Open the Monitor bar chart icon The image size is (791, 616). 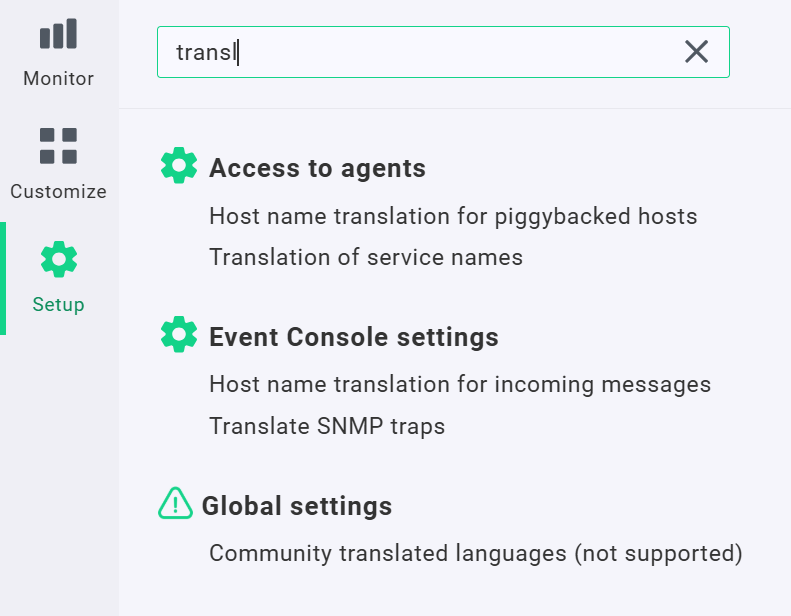(58, 36)
